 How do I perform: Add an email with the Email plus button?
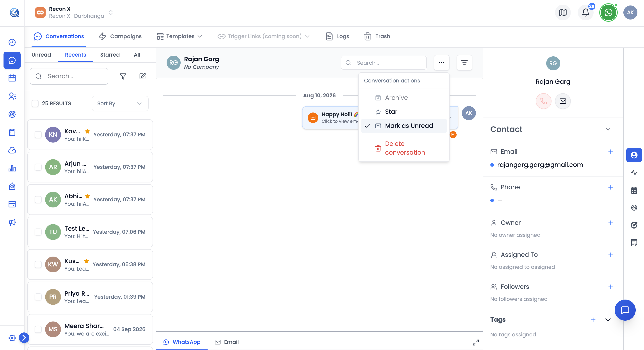pyautogui.click(x=610, y=152)
